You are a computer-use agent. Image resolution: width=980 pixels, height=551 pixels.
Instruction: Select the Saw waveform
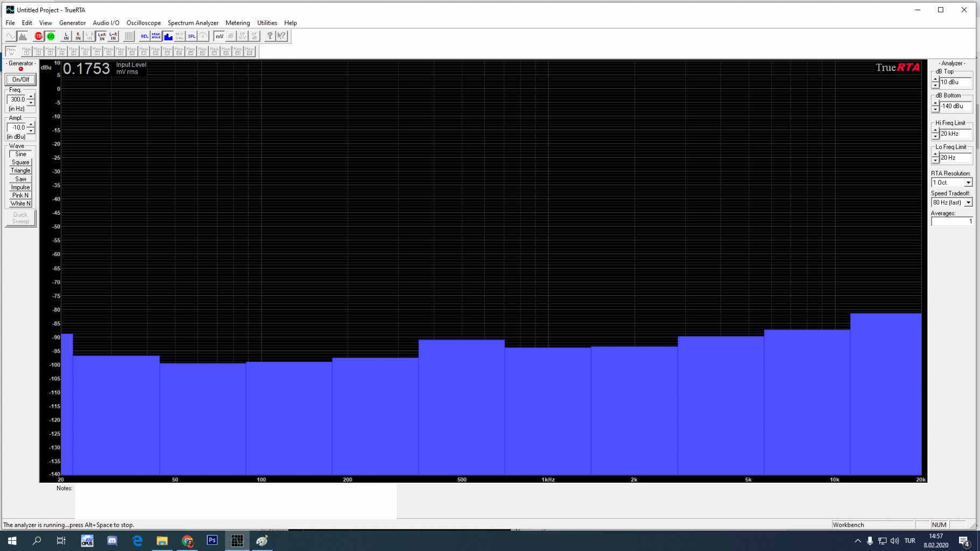[x=20, y=179]
